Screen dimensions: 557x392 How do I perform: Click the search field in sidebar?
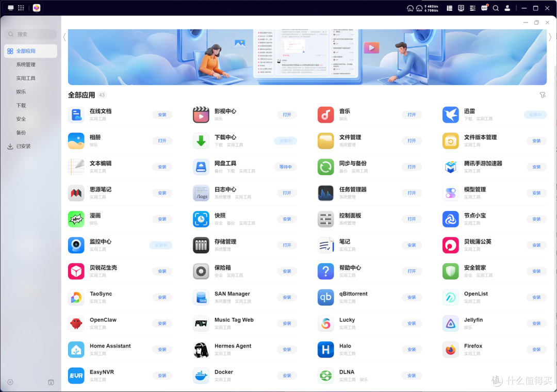(x=30, y=34)
